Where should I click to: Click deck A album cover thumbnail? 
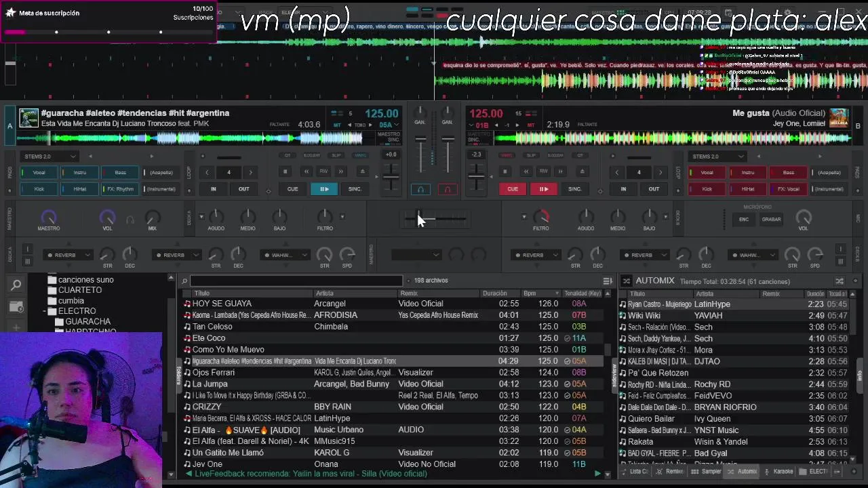click(28, 118)
